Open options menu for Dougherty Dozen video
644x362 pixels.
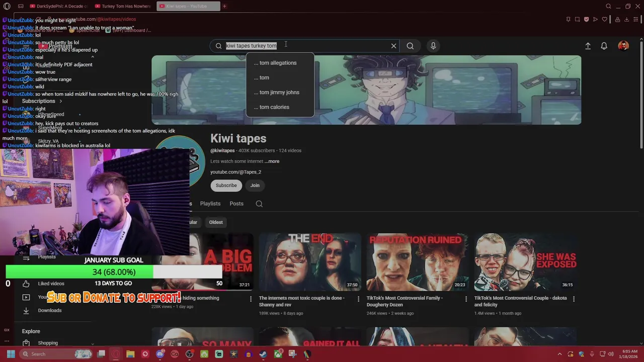[466, 299]
